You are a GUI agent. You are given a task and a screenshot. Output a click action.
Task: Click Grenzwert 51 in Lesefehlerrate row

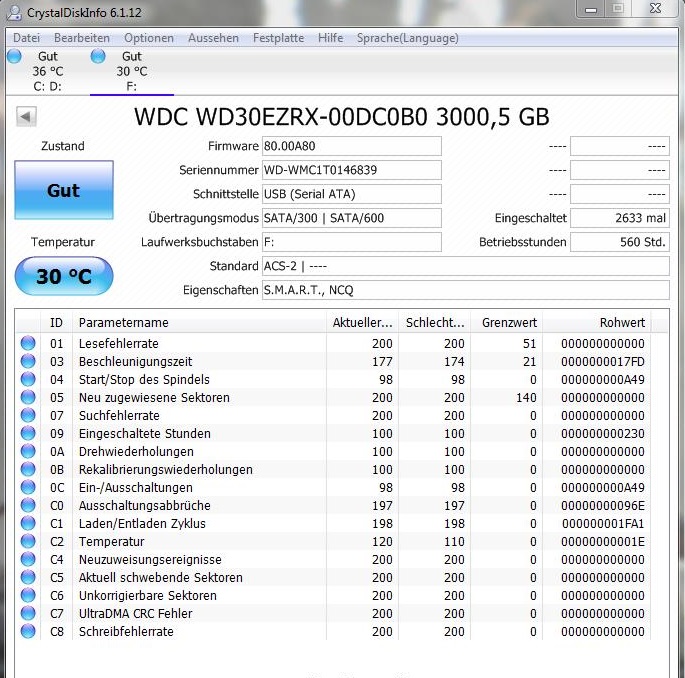529,344
